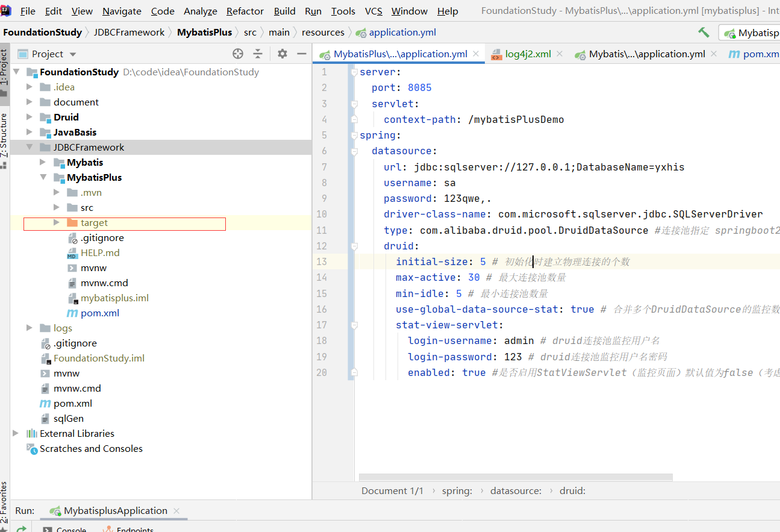Click spring: in editor breadcrumb bar

457,490
